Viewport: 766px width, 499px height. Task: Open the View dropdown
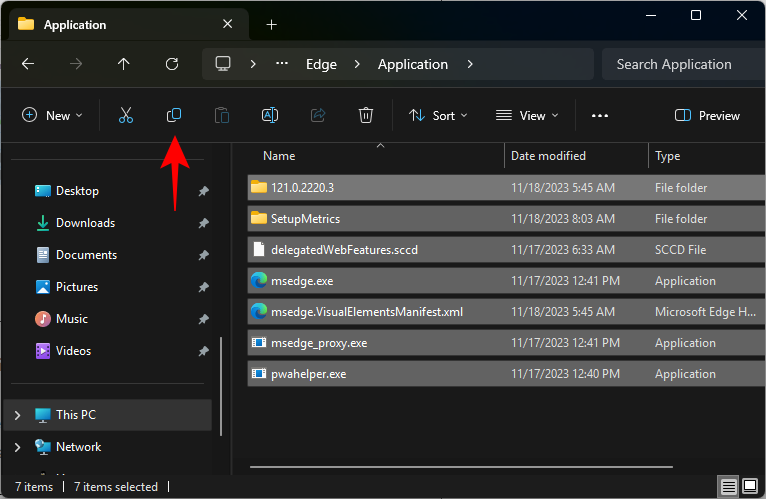[527, 116]
